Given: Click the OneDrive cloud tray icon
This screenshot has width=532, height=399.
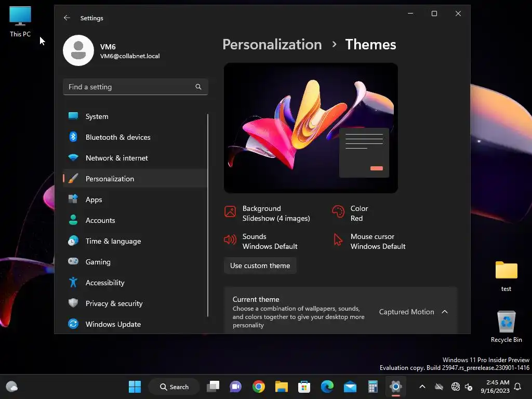Looking at the screenshot, I should tap(439, 387).
